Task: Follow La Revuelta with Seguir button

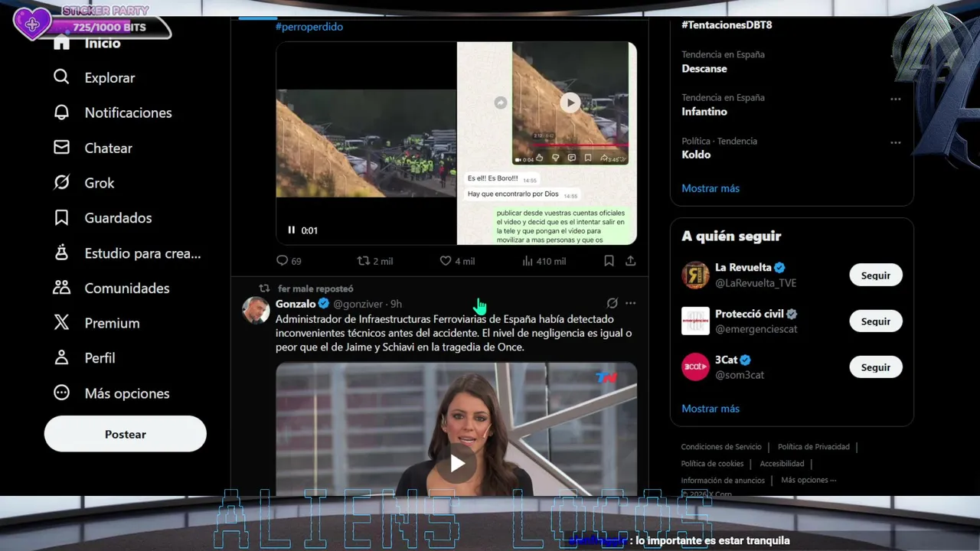Action: [876, 275]
